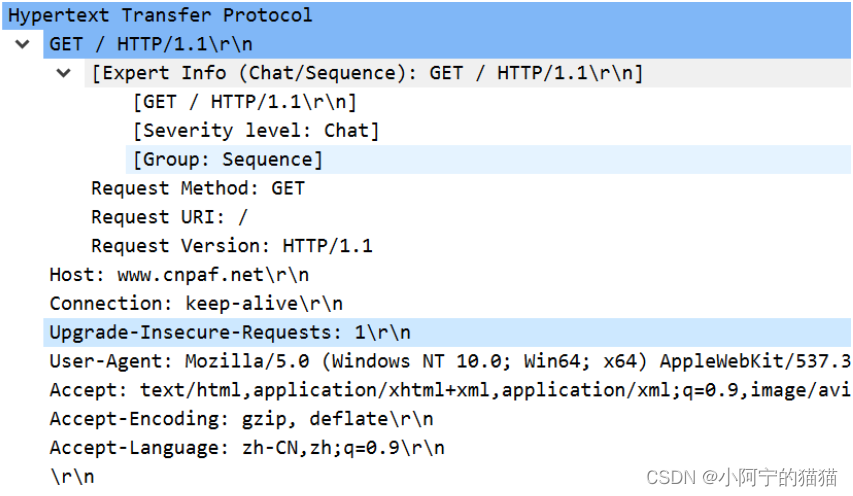Select the Request Version: HTTP/1.1 field
This screenshot has height=496, width=853.
pos(232,246)
